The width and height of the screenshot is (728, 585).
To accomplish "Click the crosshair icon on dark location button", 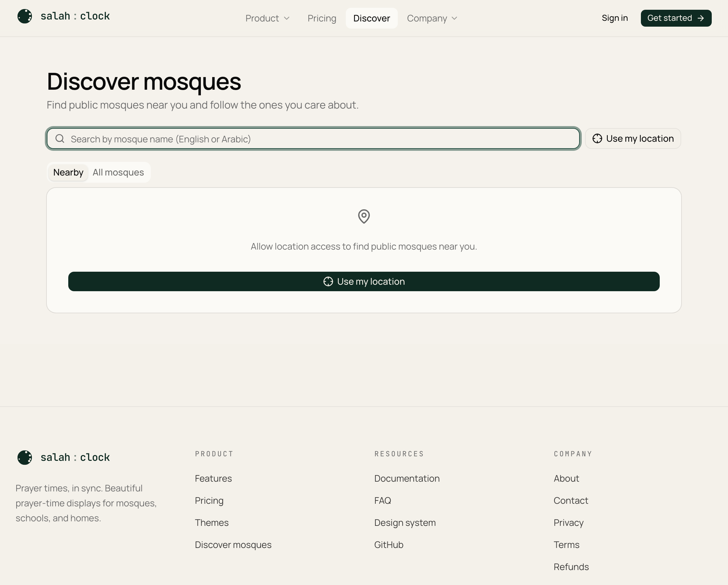I will coord(328,281).
